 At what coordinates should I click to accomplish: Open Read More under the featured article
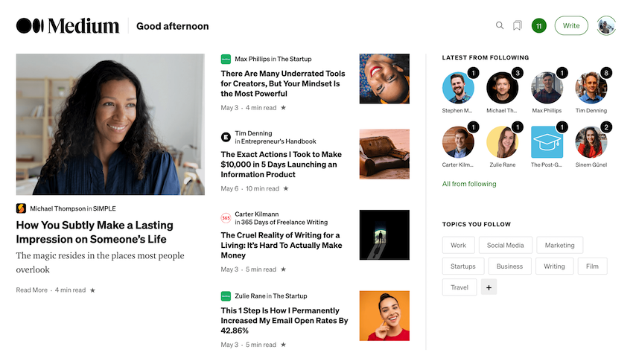pyautogui.click(x=31, y=290)
